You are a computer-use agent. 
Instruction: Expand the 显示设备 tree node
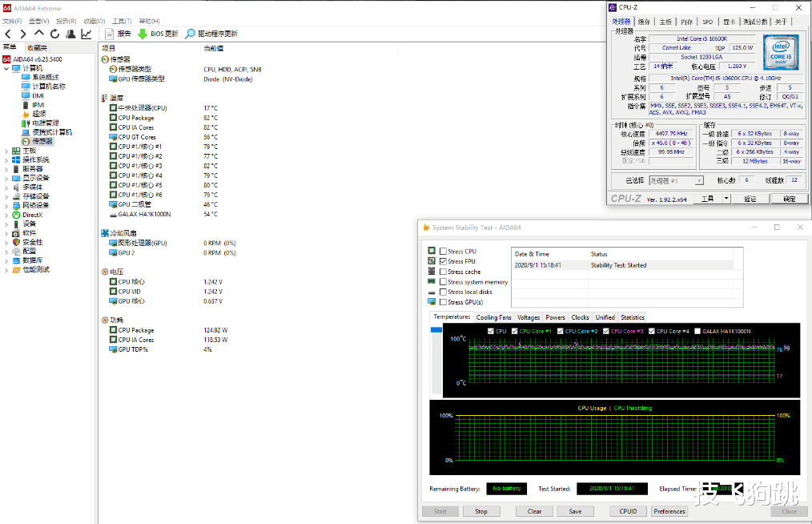(x=6, y=179)
